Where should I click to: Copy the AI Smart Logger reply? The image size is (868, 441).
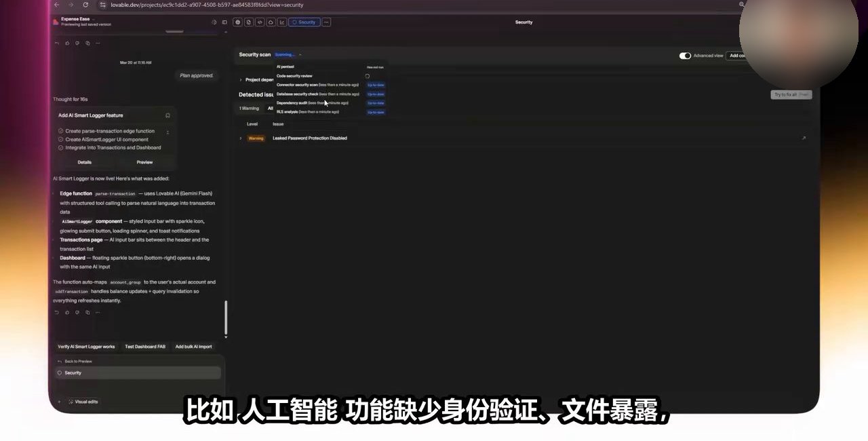pos(87,313)
